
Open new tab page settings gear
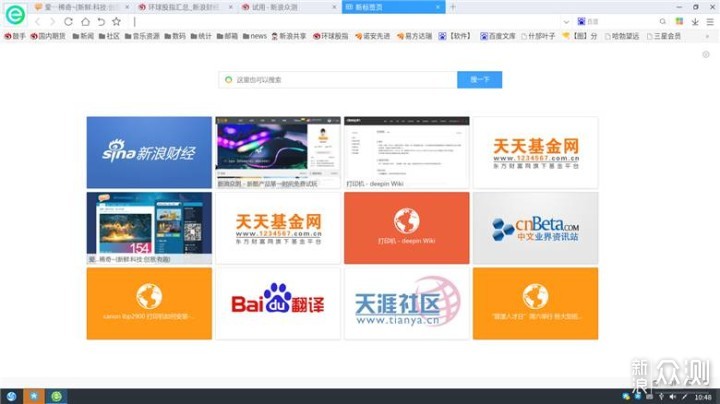coord(706,55)
